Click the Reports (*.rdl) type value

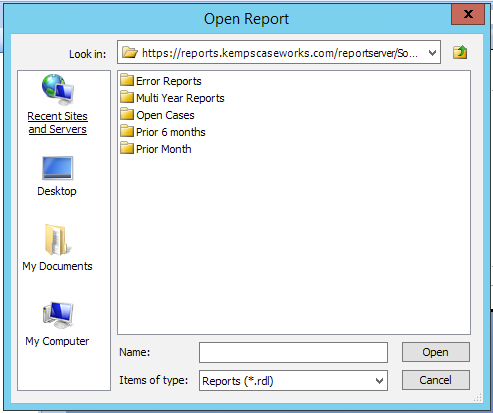coord(238,381)
